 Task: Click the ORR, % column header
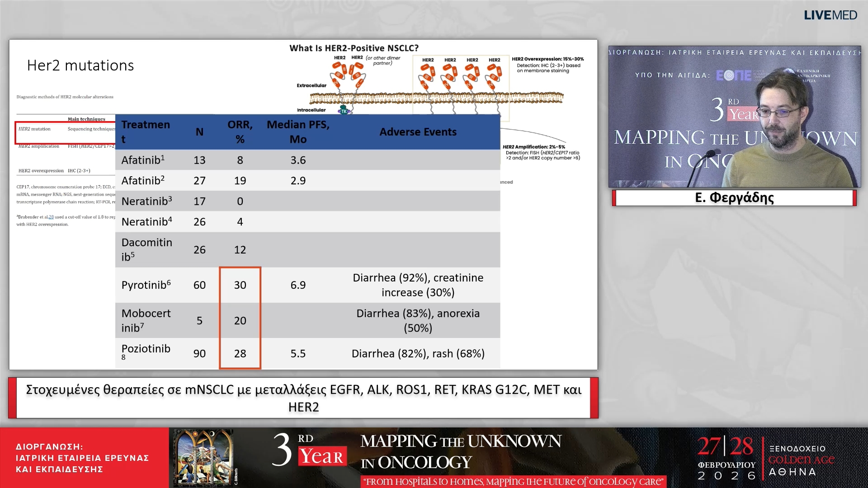[240, 132]
